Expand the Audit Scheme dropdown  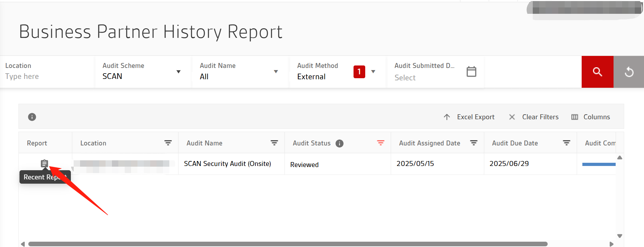pyautogui.click(x=179, y=72)
